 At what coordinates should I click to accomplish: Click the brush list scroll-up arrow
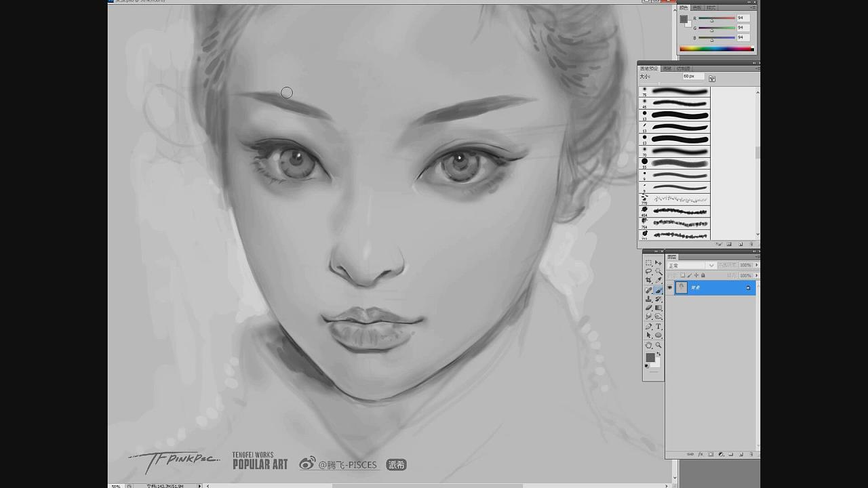[757, 92]
